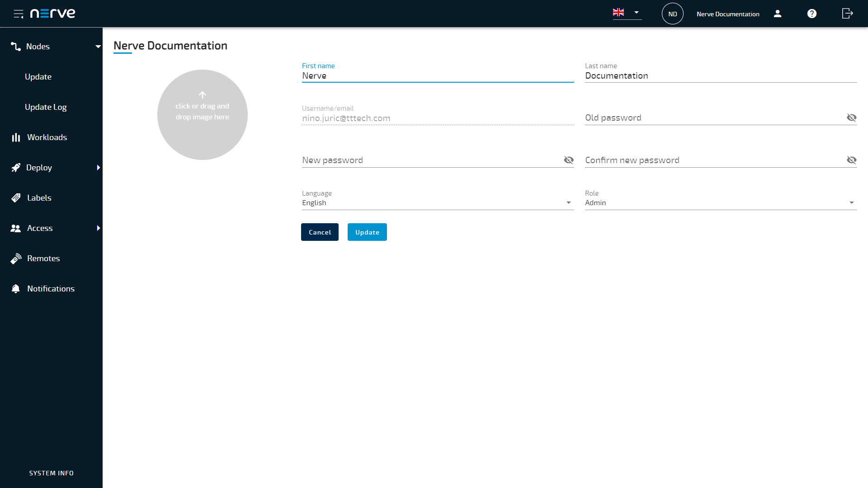This screenshot has height=488, width=868.
Task: Click the Update button
Action: [x=367, y=232]
